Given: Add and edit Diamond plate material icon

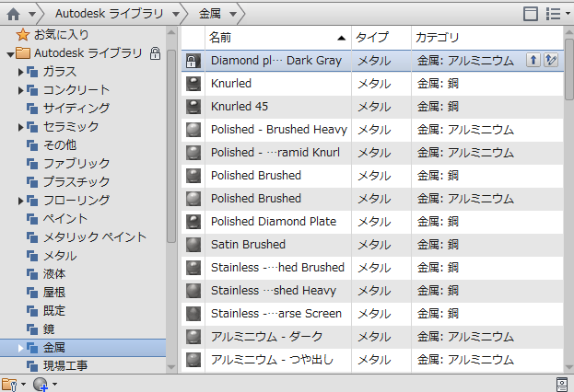Looking at the screenshot, I should 551,60.
